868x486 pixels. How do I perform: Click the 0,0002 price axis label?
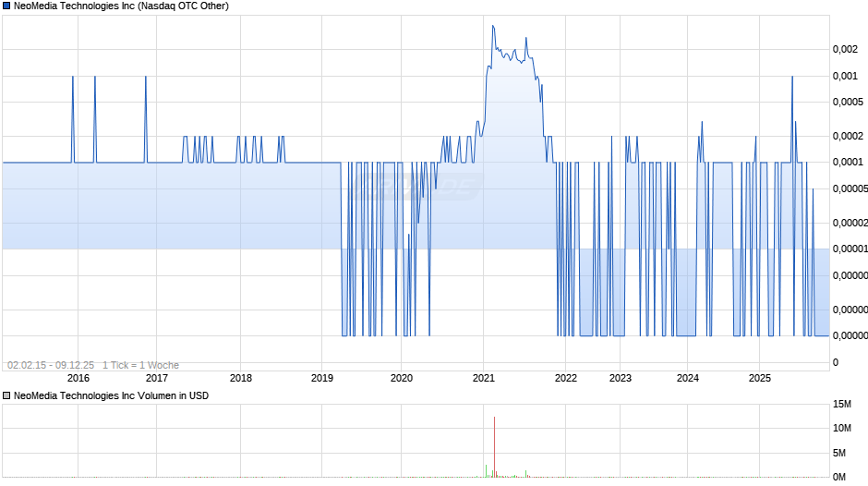point(848,137)
